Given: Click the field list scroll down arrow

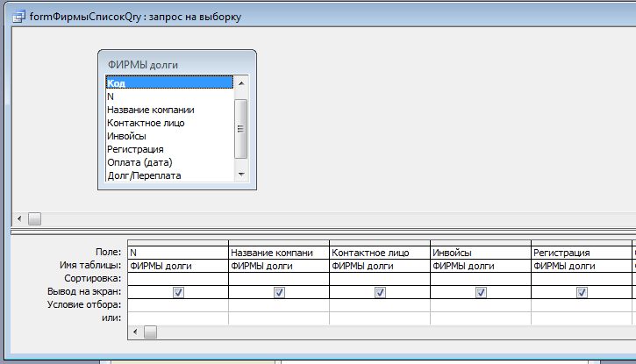Looking at the screenshot, I should (x=241, y=175).
